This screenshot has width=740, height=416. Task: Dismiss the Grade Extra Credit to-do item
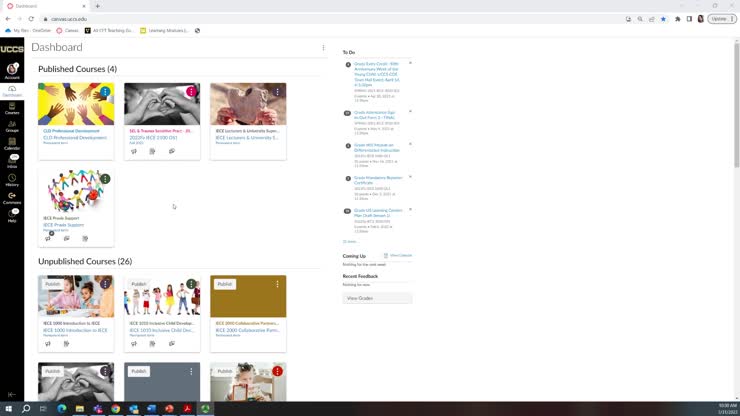(x=410, y=63)
